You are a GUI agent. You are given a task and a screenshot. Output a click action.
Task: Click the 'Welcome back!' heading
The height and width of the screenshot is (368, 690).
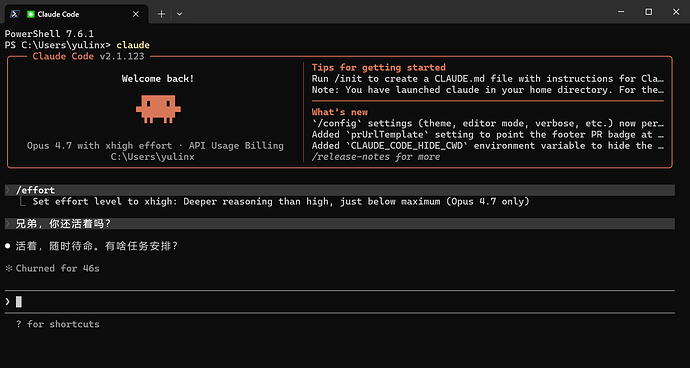tap(158, 79)
